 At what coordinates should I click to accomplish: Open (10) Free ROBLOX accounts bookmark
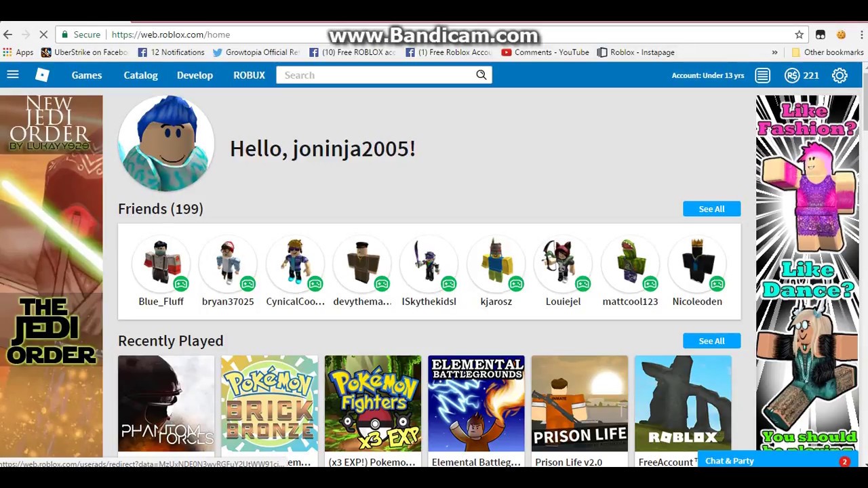click(352, 52)
